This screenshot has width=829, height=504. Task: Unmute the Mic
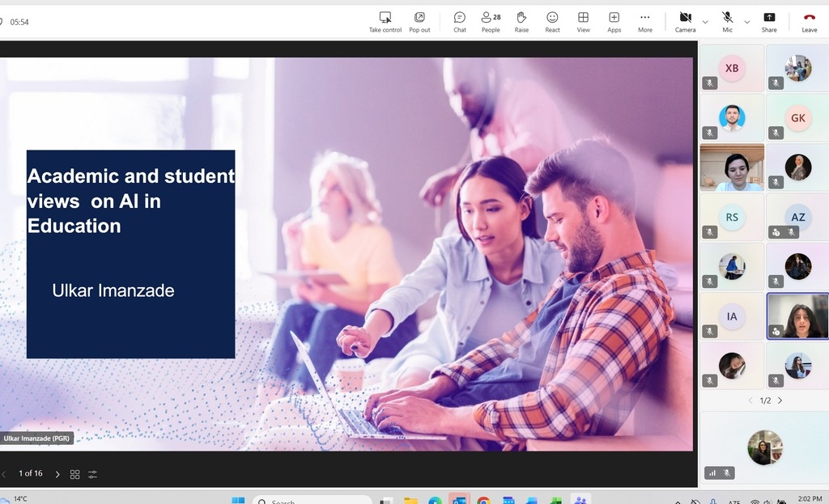coord(727,22)
